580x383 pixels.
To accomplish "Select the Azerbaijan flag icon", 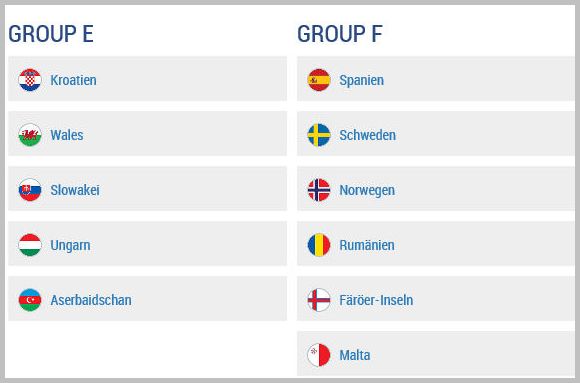I will pos(30,300).
